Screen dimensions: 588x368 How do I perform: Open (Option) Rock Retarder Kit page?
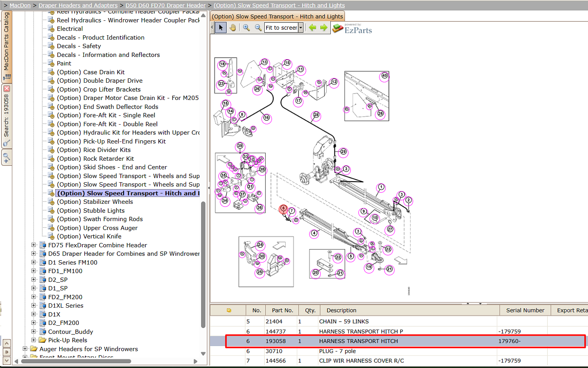95,159
